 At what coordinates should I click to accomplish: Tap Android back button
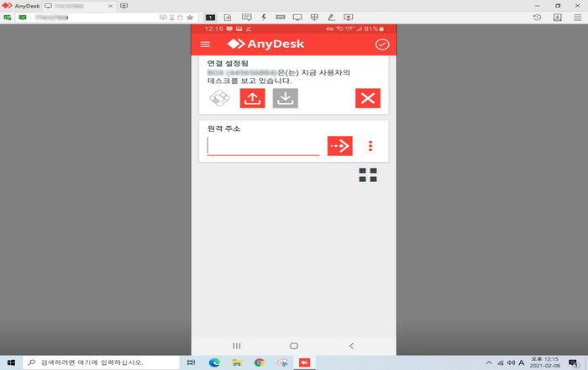[351, 346]
